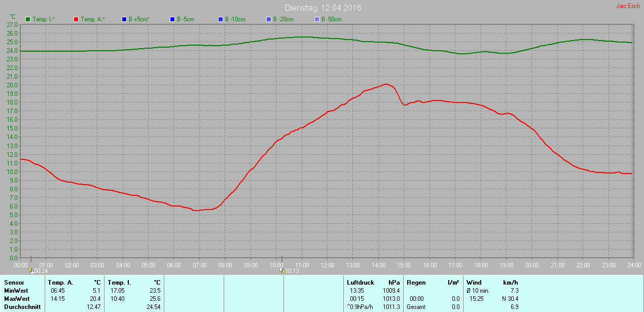Screen dimensions: 644x312
Task: Click the B -10cm legend swatch
Action: [x=220, y=19]
